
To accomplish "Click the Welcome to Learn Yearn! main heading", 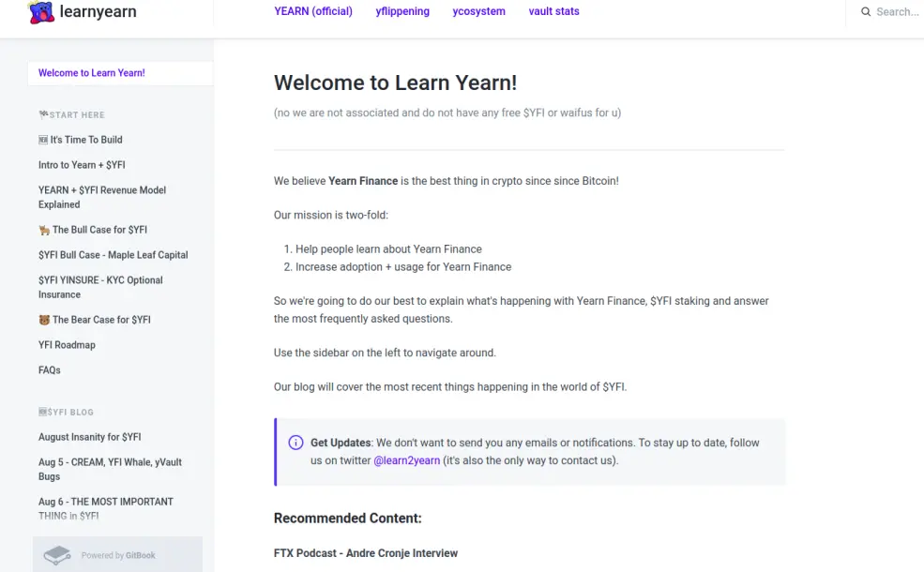I will click(396, 83).
